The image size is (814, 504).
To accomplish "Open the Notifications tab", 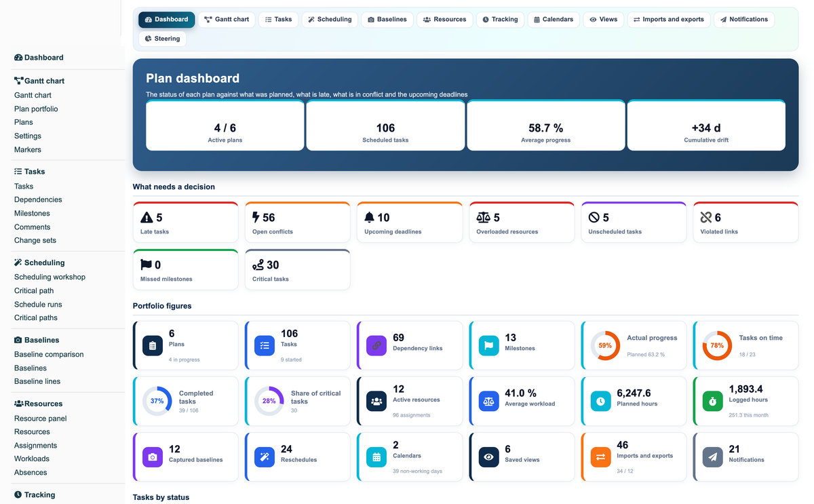I will [744, 20].
